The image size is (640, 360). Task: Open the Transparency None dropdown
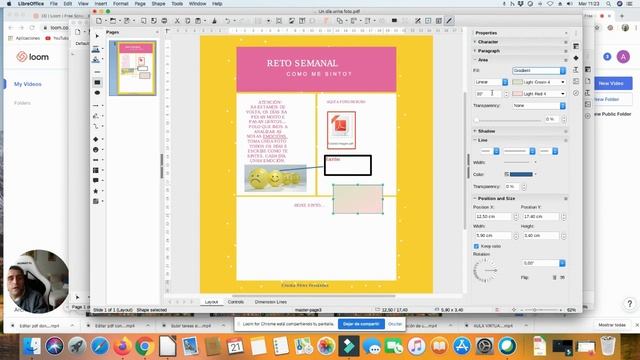(539, 106)
